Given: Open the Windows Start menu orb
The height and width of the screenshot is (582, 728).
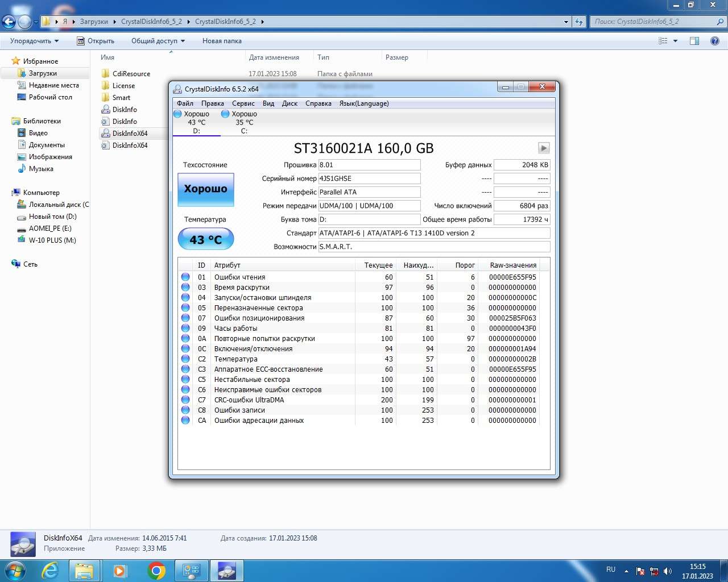Looking at the screenshot, I should coord(15,571).
